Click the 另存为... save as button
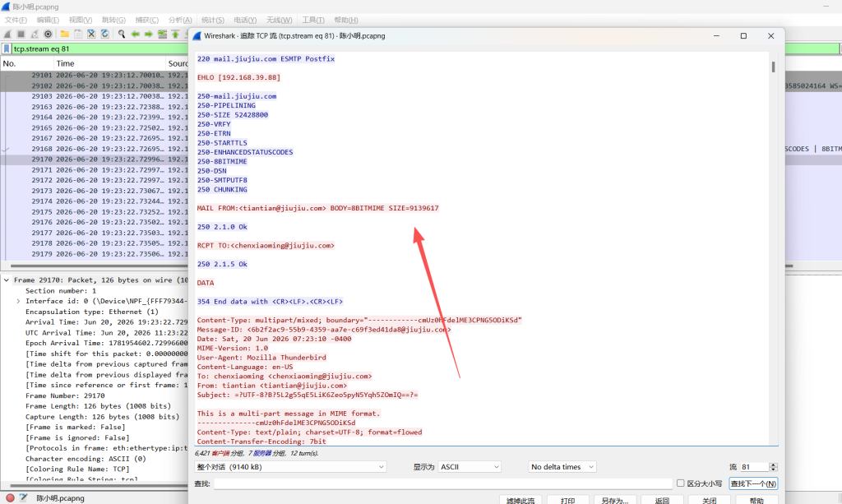The image size is (842, 504). click(x=615, y=500)
